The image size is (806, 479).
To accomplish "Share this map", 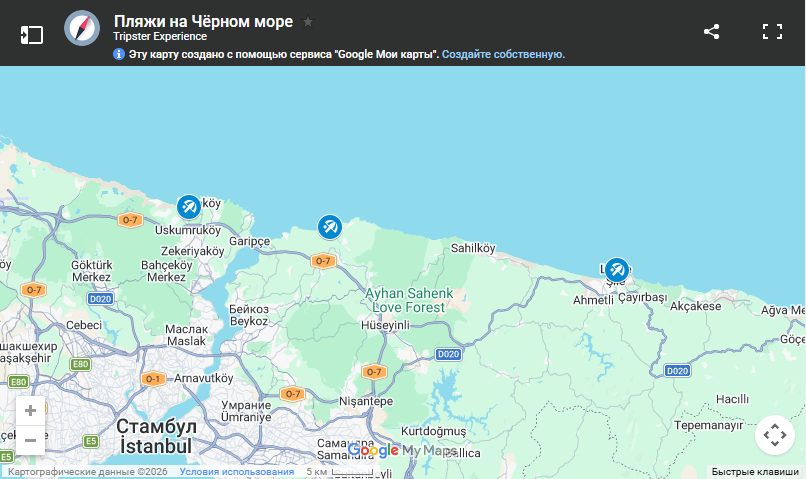I will tap(711, 31).
